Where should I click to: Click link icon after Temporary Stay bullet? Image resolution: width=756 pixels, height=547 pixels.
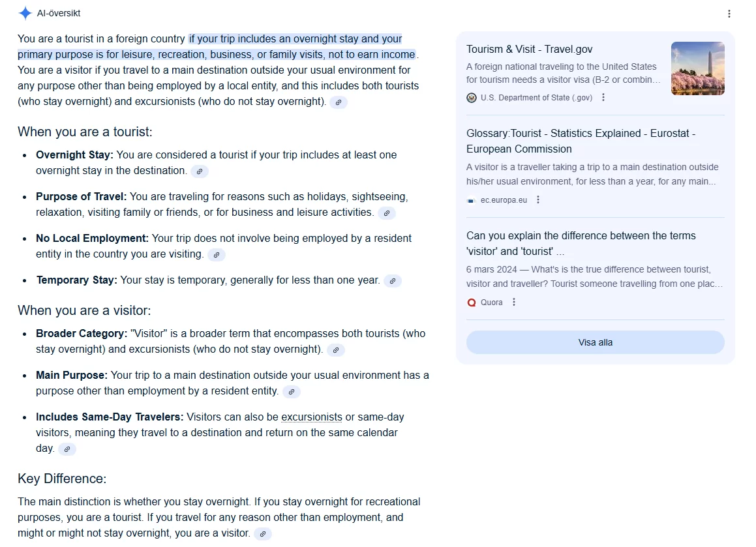pos(393,281)
